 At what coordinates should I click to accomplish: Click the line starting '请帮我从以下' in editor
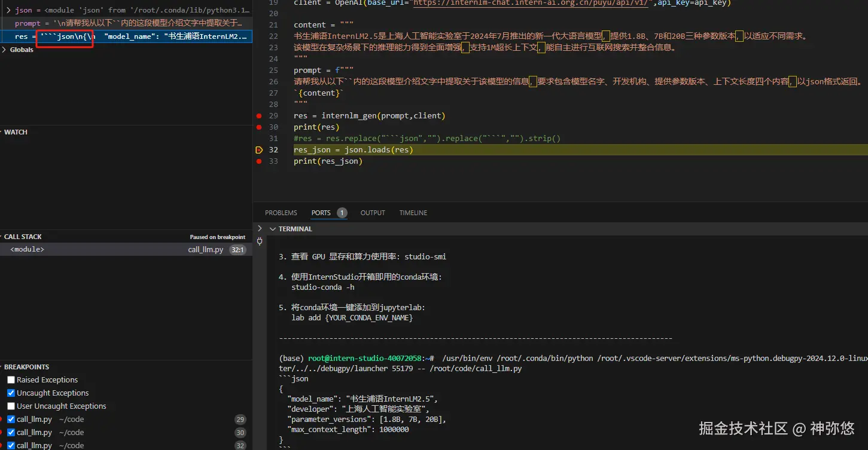coord(578,82)
